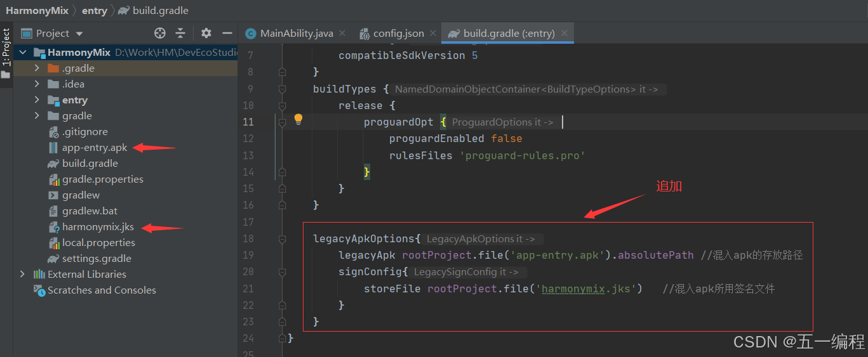This screenshot has width=868, height=357.
Task: Click the intention lightbulb on line 11
Action: (x=298, y=119)
